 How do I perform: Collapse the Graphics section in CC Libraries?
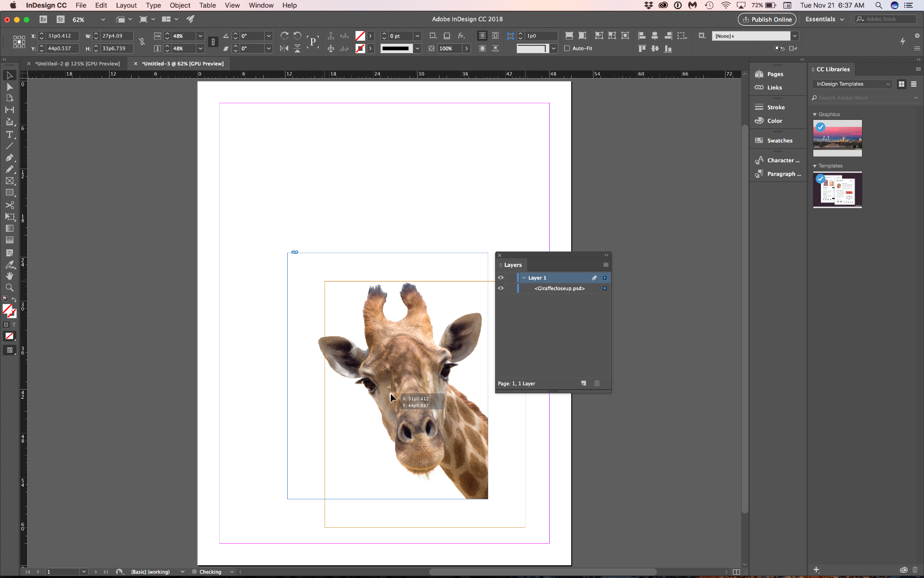point(815,115)
